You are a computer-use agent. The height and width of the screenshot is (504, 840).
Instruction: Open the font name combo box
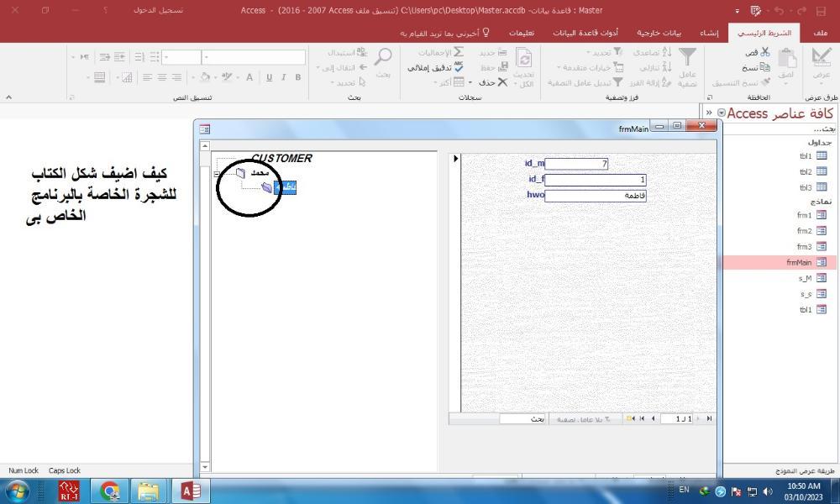pos(254,57)
